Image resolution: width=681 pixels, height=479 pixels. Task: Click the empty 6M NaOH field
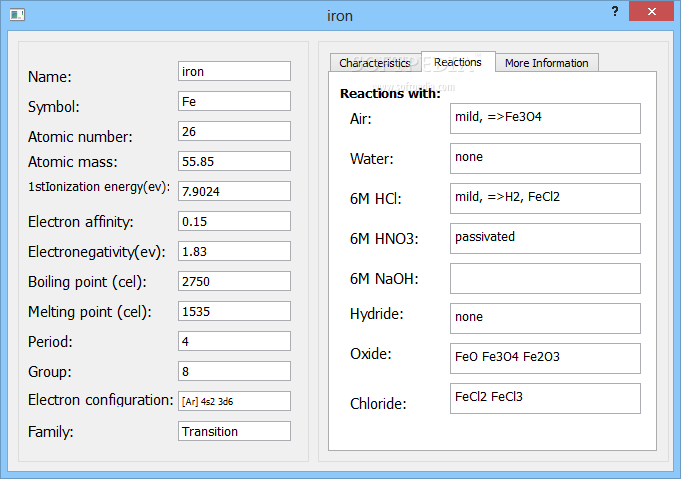click(545, 278)
